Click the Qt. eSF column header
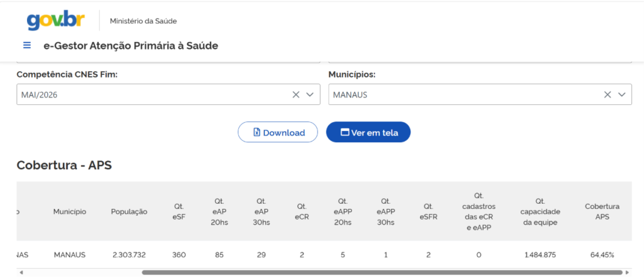The width and height of the screenshot is (644, 278). pyautogui.click(x=179, y=211)
